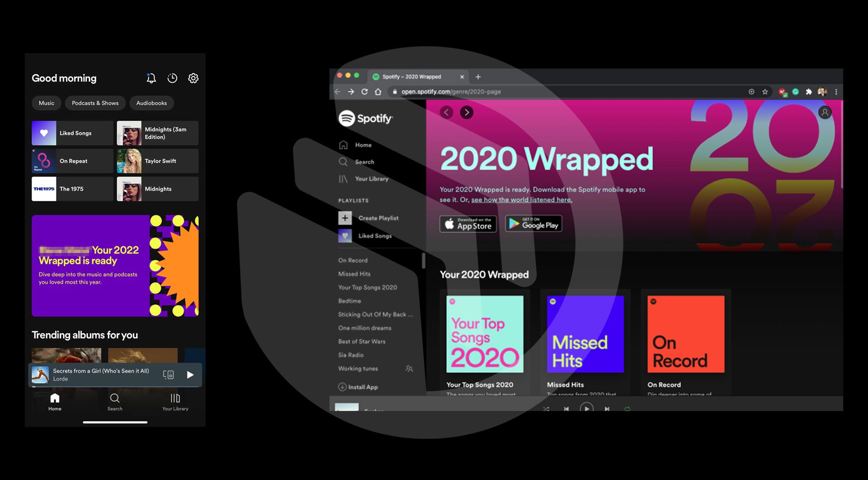Viewport: 868px width, 480px height.
Task: Go to Home in web player sidebar
Action: (356, 145)
